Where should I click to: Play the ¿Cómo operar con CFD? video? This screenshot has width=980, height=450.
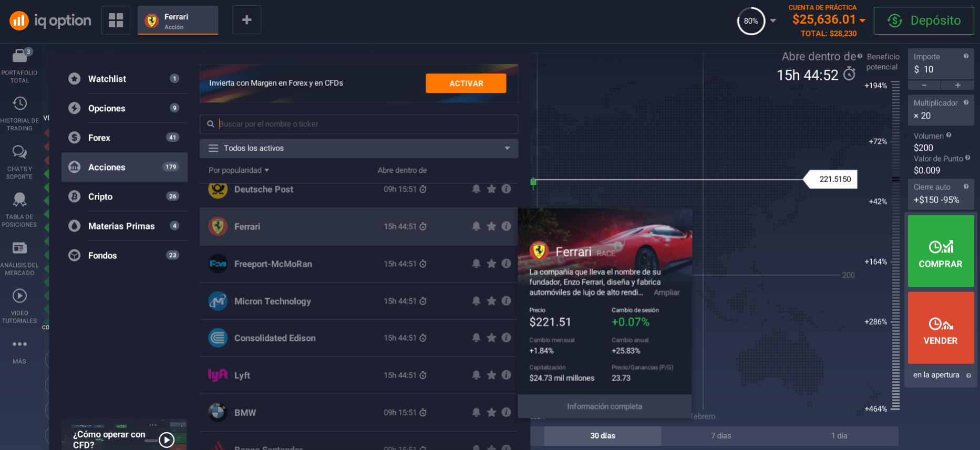[x=167, y=439]
